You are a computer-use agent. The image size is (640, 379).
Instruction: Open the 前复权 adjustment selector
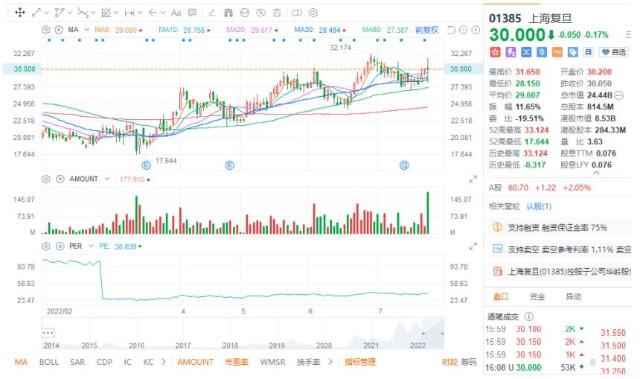(x=427, y=30)
